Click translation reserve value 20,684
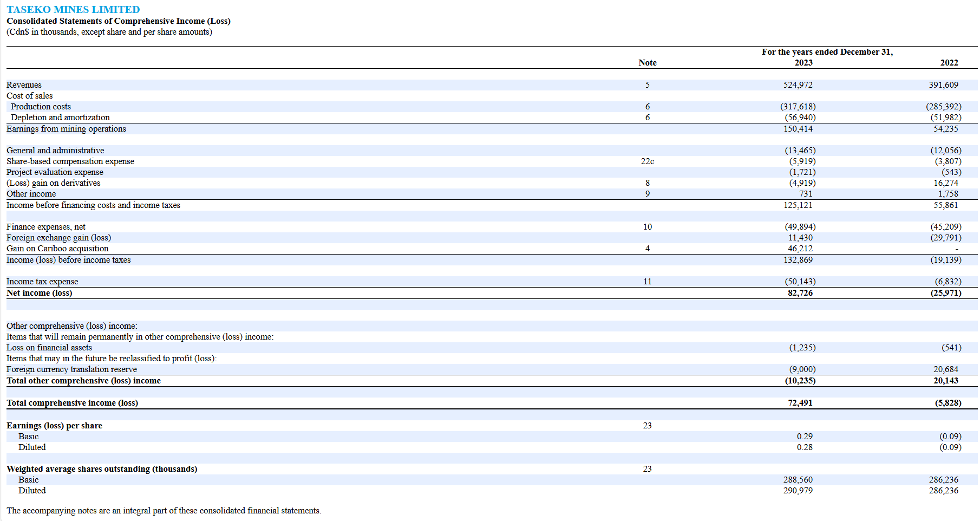The height and width of the screenshot is (521, 980). (946, 369)
